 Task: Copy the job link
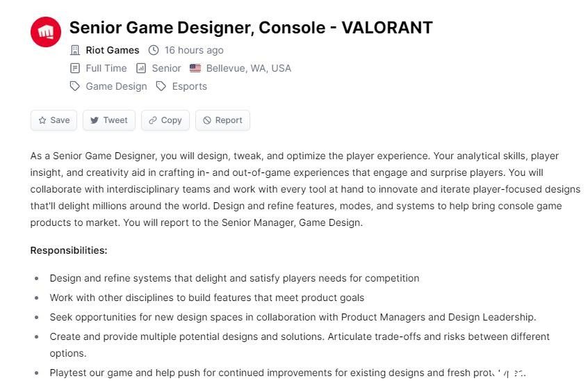pyautogui.click(x=165, y=120)
